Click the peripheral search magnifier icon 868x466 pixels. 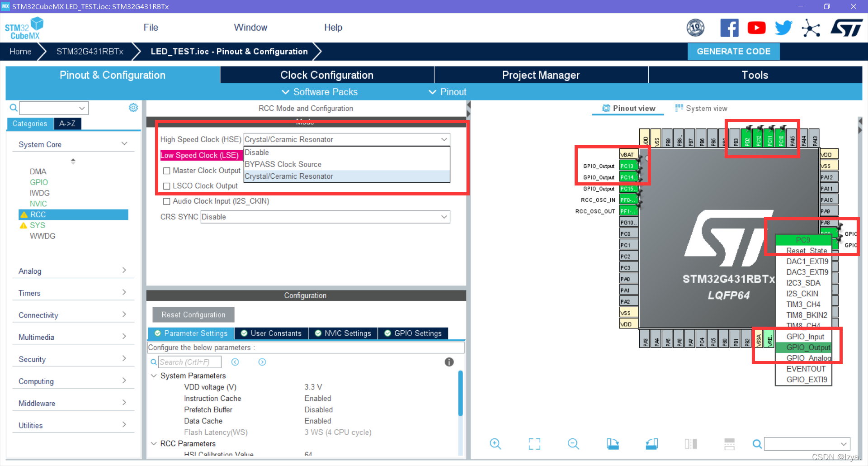[x=14, y=108]
